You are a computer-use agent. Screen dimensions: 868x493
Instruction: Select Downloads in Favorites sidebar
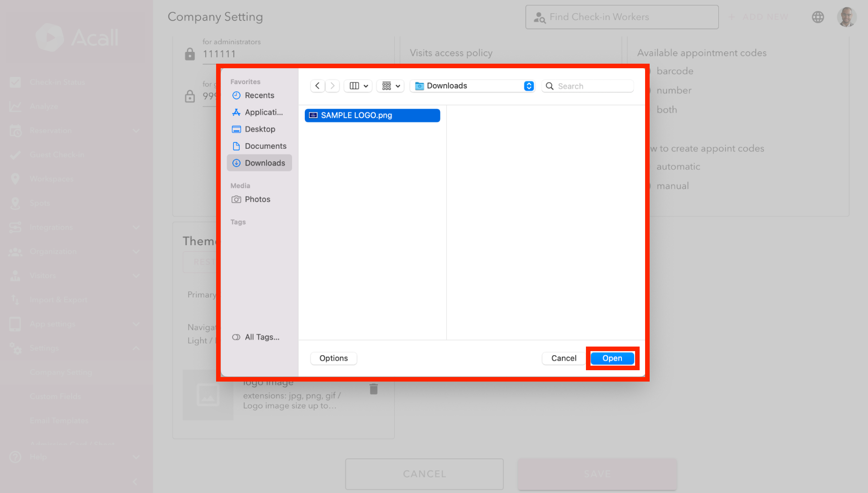[264, 163]
